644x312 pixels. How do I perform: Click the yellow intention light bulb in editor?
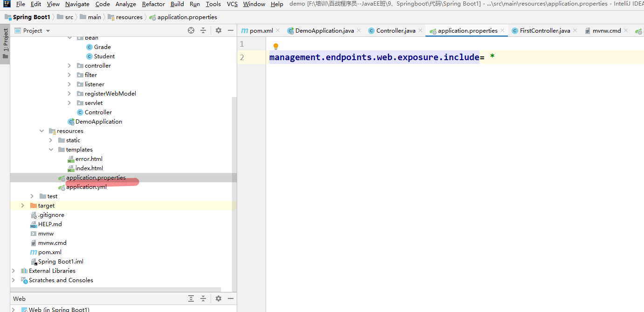pos(275,47)
